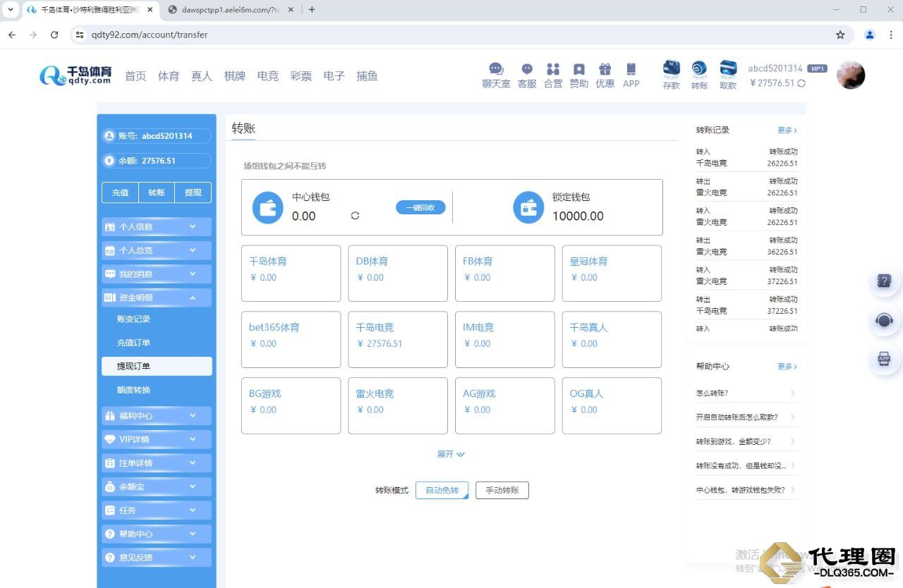Open the 提现订单 submenu item
Screen dimensions: 903x588
point(157,366)
